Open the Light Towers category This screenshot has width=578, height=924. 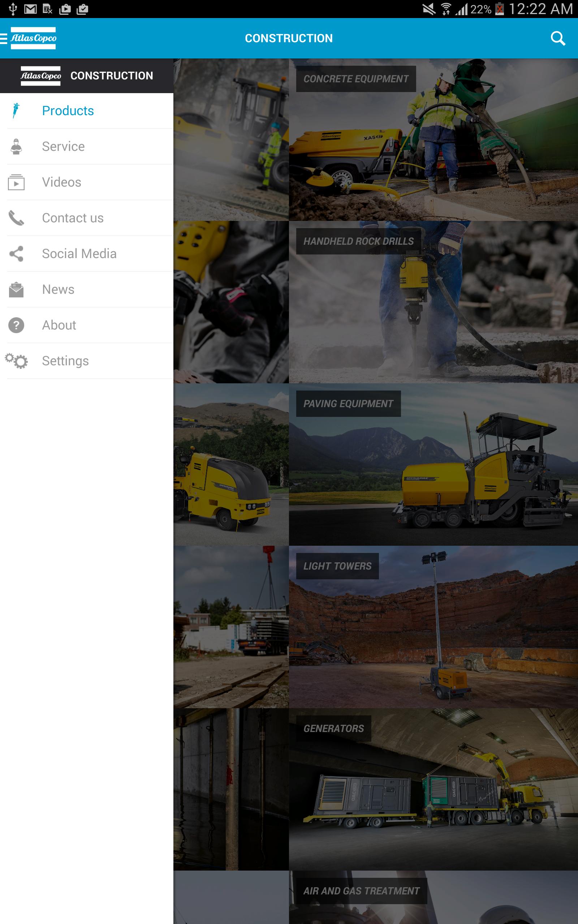[x=433, y=627]
